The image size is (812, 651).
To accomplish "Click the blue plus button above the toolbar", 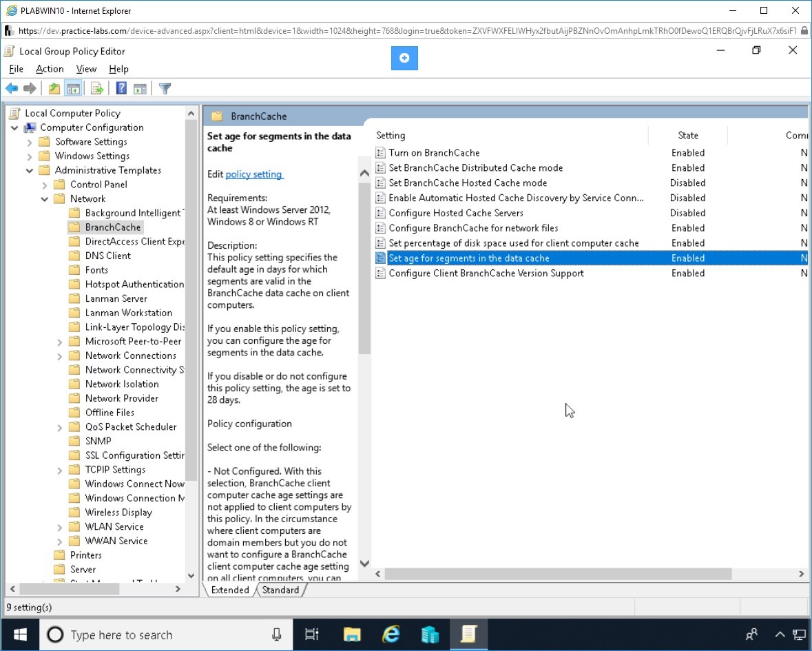I will [404, 58].
